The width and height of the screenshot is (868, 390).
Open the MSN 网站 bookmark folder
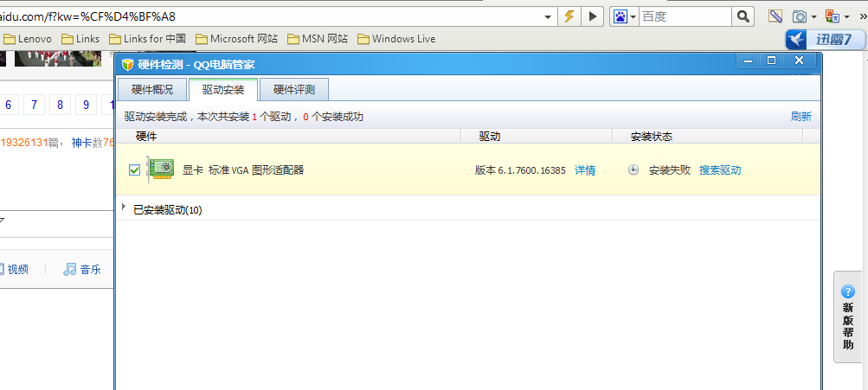(x=318, y=39)
